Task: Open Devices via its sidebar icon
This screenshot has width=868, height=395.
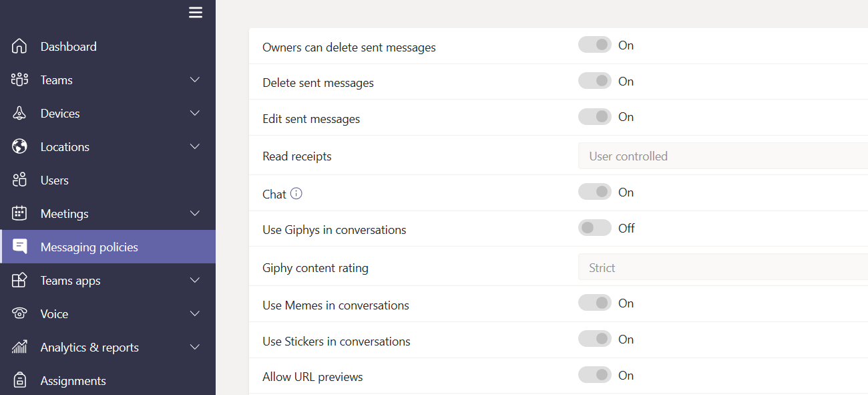Action: tap(19, 112)
